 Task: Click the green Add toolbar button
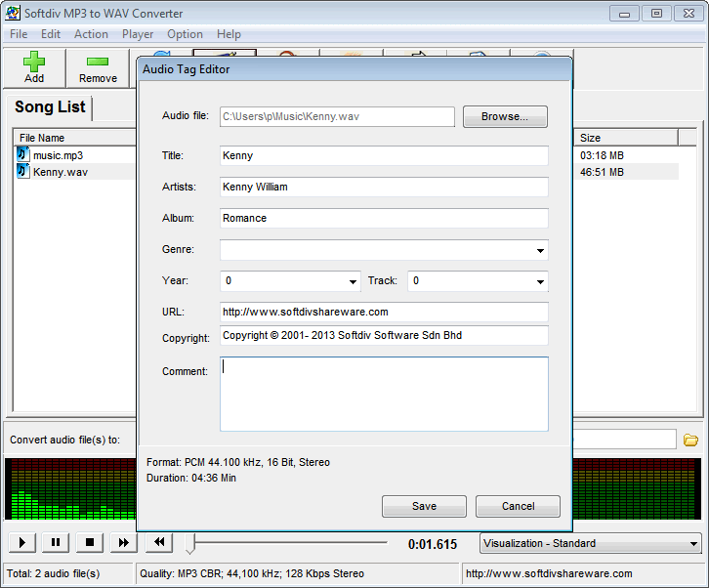tap(34, 67)
